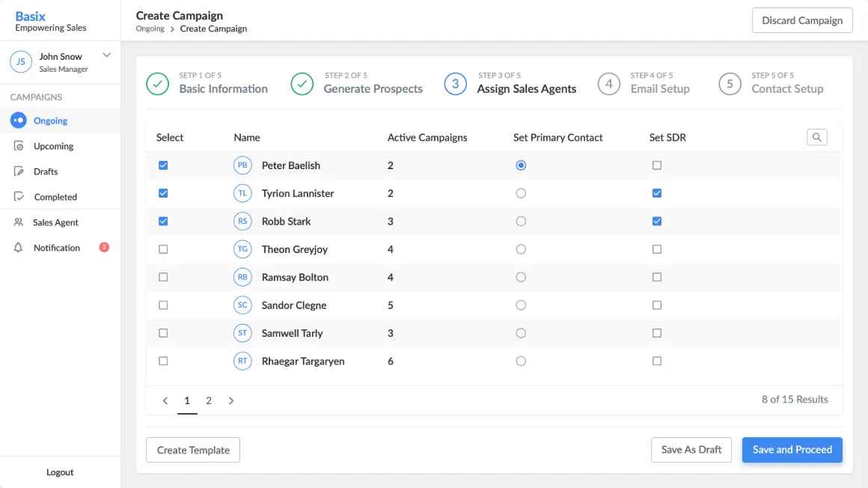Go to page 2 of results
The image size is (868, 488).
pyautogui.click(x=209, y=400)
